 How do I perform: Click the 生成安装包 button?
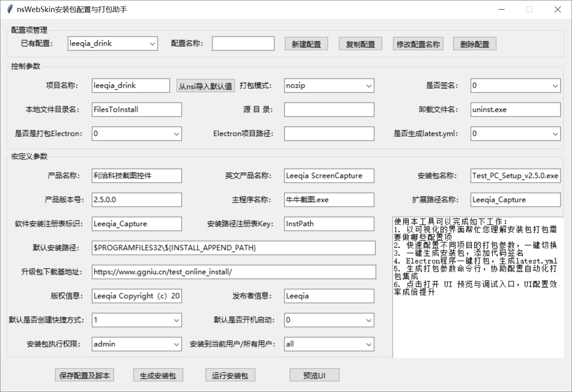point(158,375)
